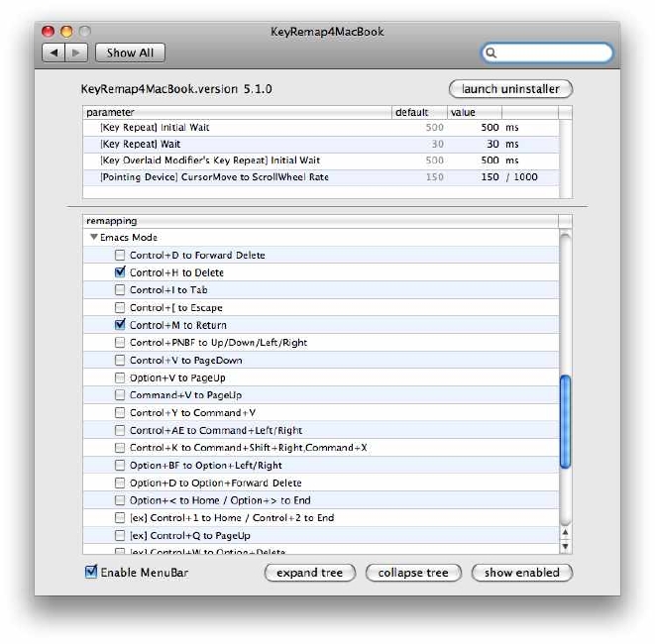Enable [ex] Control+1 to Home checkbox
The height and width of the screenshot is (644, 655).
[x=120, y=518]
